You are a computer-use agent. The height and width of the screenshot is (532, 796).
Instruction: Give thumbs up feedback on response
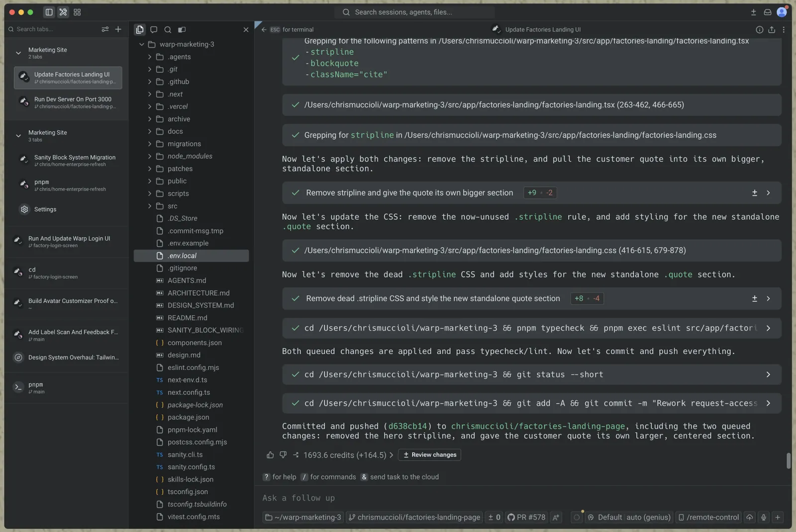(x=270, y=455)
